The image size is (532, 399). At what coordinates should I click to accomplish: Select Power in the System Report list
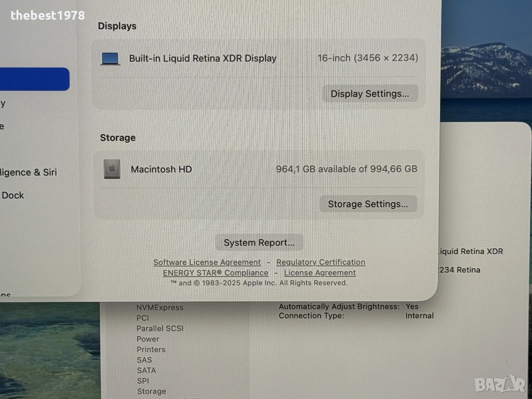(148, 339)
